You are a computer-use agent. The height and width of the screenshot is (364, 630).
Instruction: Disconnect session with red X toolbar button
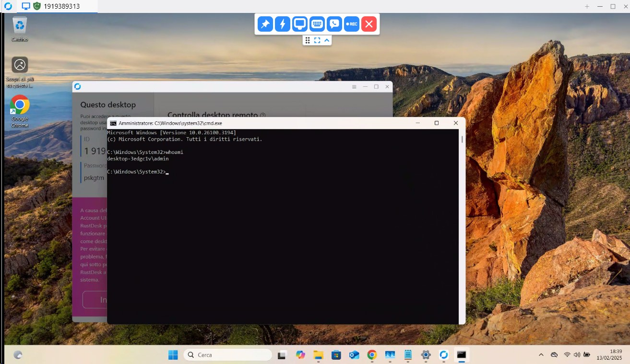coord(368,24)
